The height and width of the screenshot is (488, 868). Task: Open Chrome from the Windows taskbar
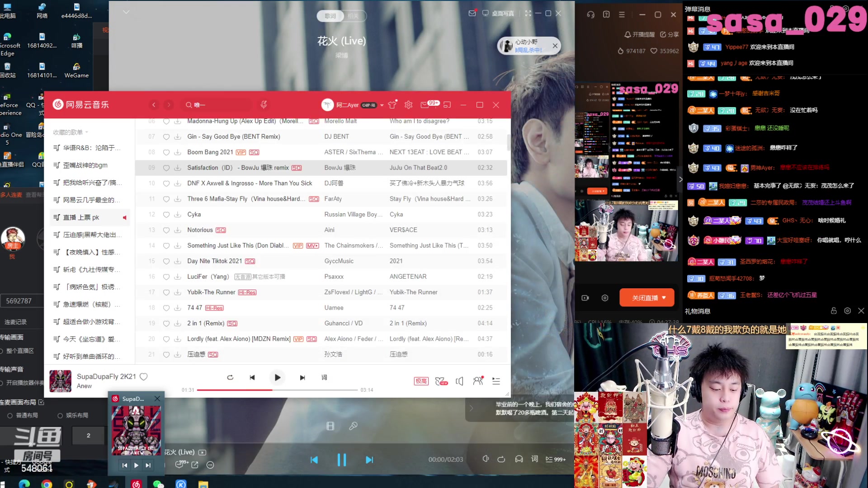47,483
